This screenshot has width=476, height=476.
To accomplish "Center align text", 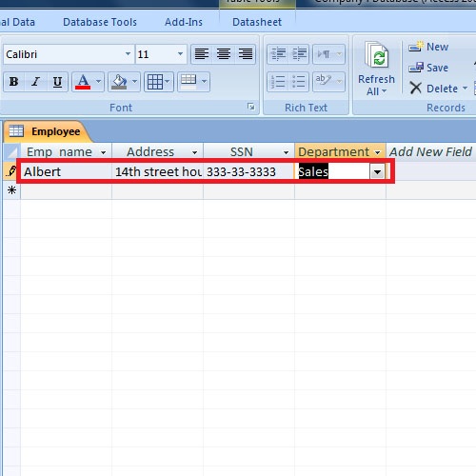I will click(x=224, y=54).
